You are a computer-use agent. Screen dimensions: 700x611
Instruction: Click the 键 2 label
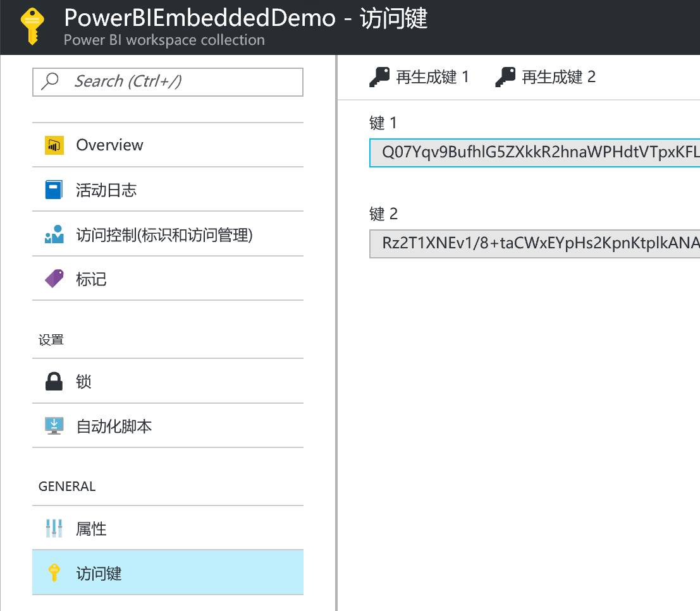tap(383, 214)
